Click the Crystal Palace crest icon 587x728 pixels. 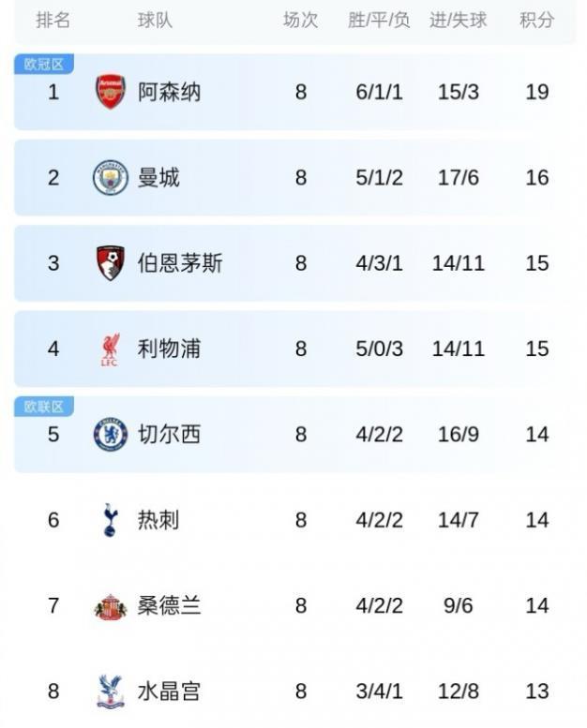pyautogui.click(x=111, y=692)
